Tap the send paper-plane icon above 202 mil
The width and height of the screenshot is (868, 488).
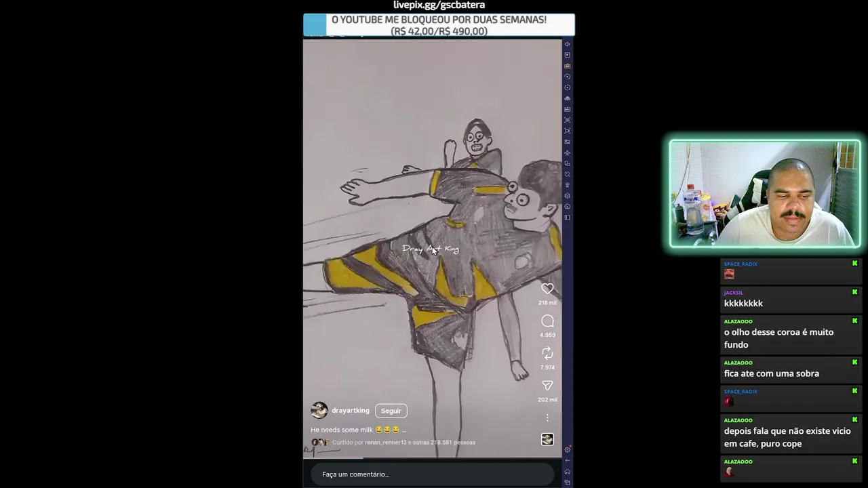(547, 386)
